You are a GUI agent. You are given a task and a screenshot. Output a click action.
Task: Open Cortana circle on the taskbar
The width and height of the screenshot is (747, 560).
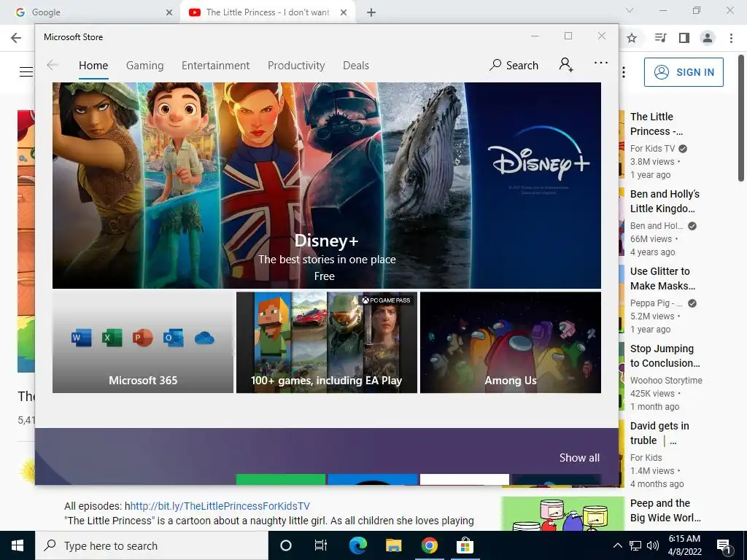coord(286,545)
